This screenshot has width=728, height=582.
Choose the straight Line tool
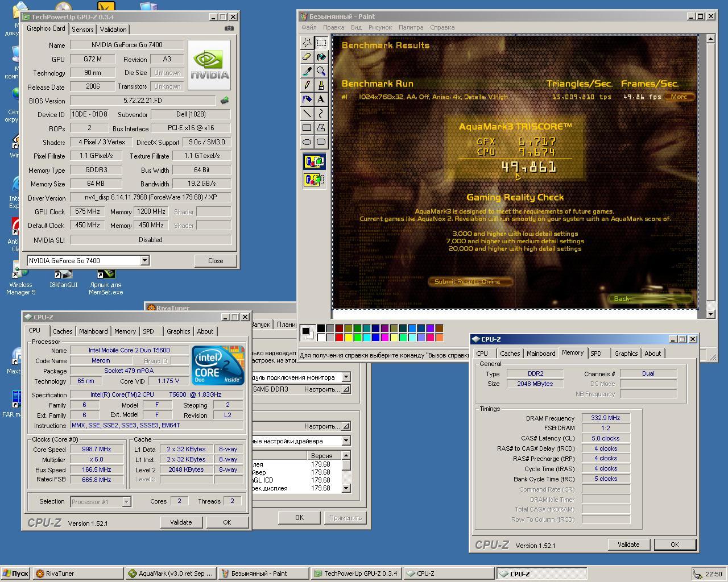coord(307,114)
